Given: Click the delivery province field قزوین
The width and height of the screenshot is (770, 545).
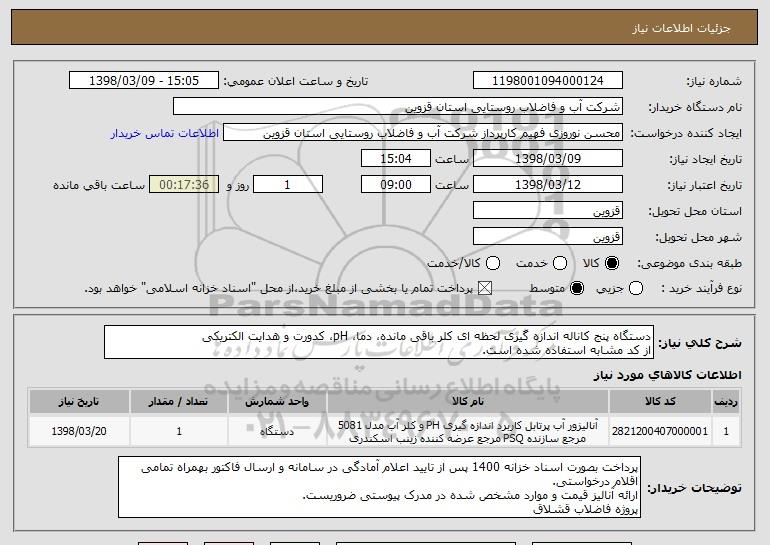Looking at the screenshot, I should click(548, 211).
